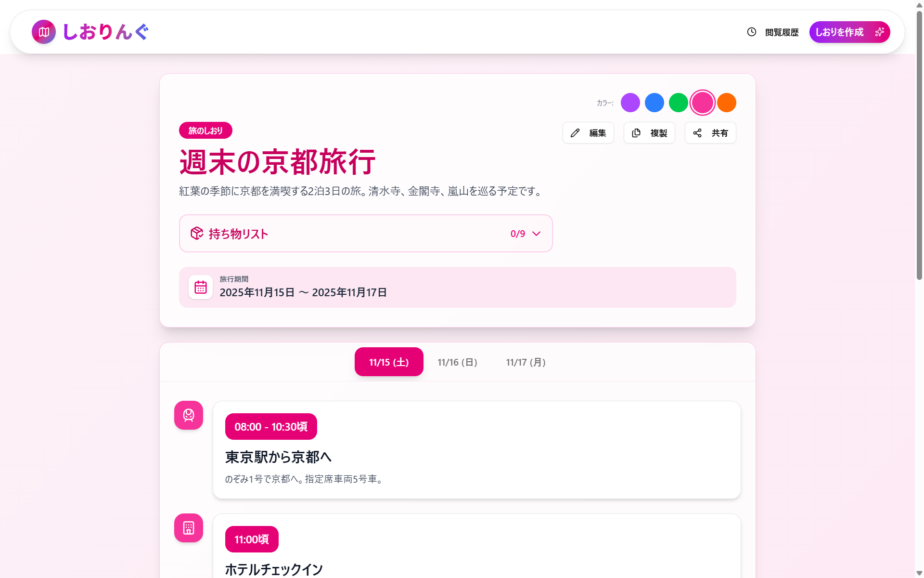Click the sparkle icon in しおりを作成
This screenshot has height=578, width=924.
(x=879, y=32)
